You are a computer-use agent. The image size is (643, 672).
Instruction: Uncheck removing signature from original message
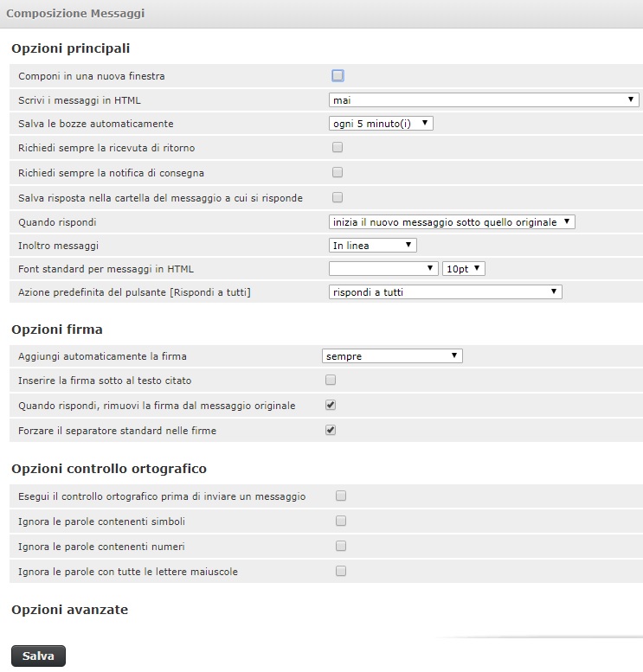tap(331, 405)
